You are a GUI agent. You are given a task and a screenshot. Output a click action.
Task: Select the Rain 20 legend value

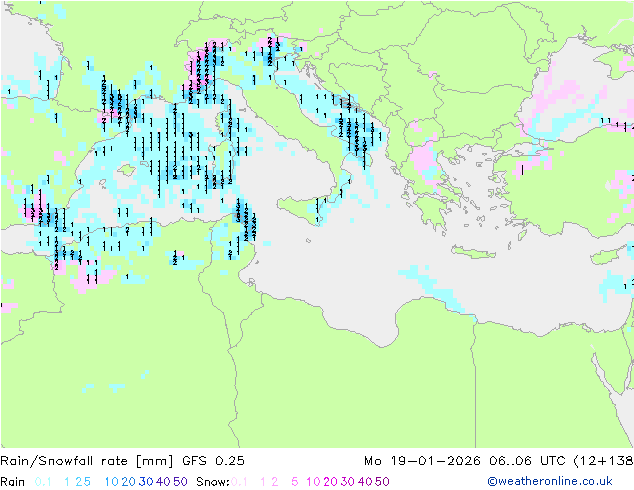[128, 482]
